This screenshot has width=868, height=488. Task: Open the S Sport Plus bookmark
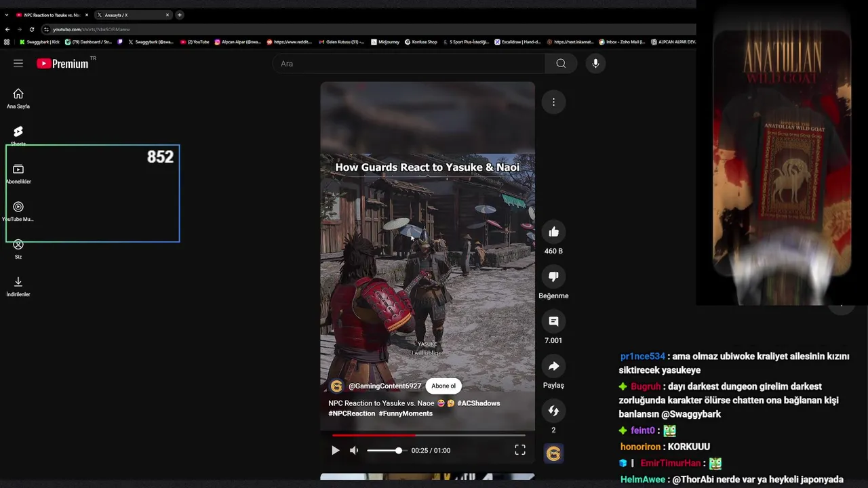click(466, 42)
